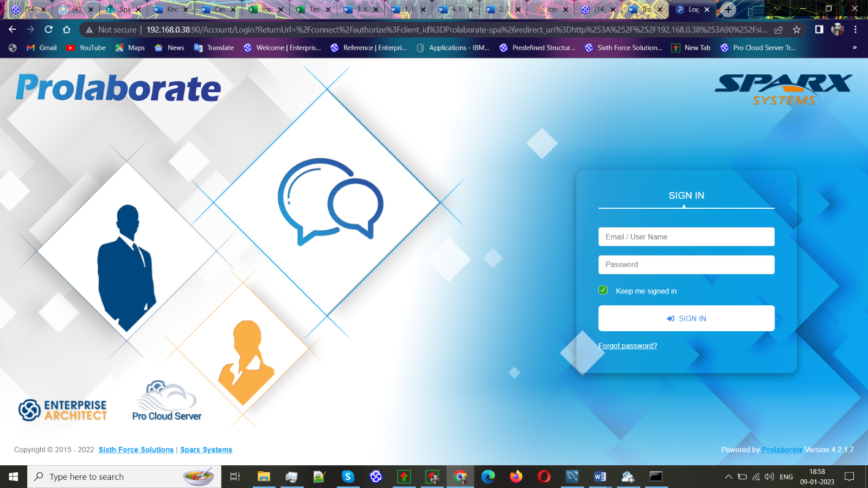868x488 pixels.
Task: Open the command prompt from the taskbar
Action: tap(656, 477)
